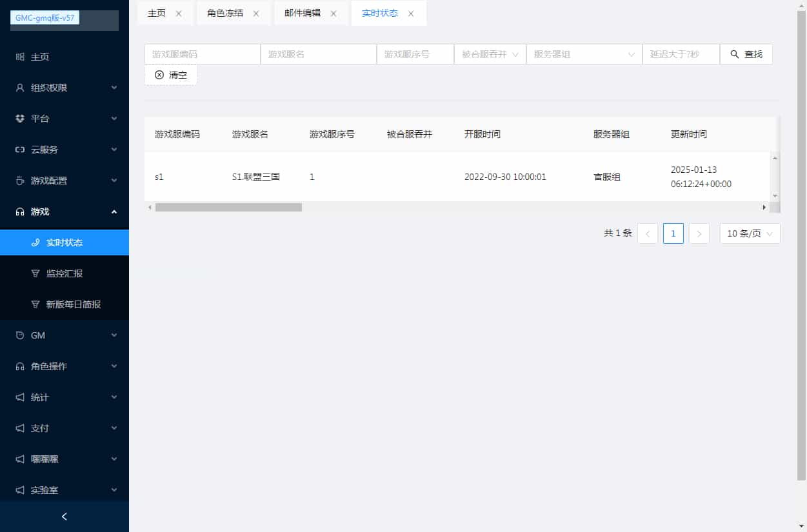Open the 10 条/页 page size dropdown
Image resolution: width=807 pixels, height=532 pixels.
(x=750, y=233)
